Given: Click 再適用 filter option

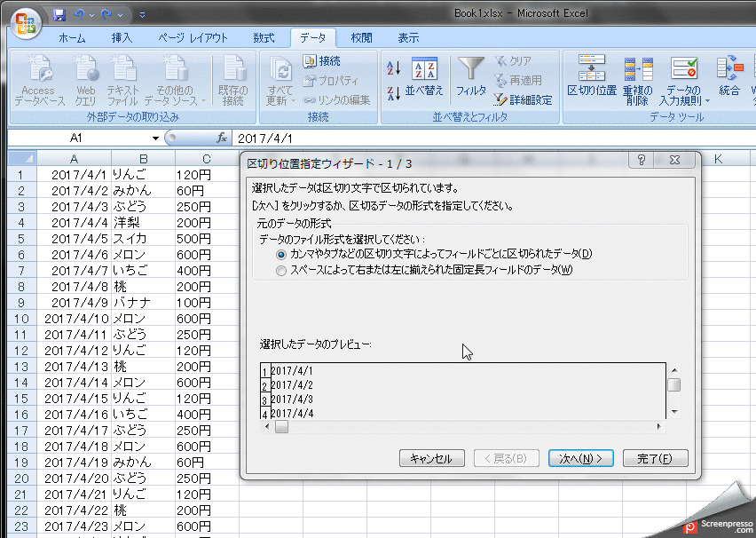Looking at the screenshot, I should (518, 81).
